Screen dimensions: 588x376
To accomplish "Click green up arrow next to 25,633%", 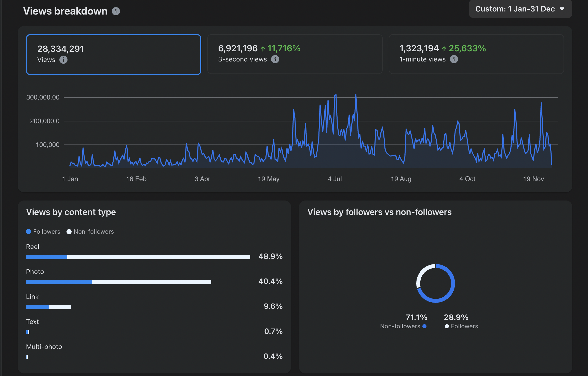I will click(444, 48).
